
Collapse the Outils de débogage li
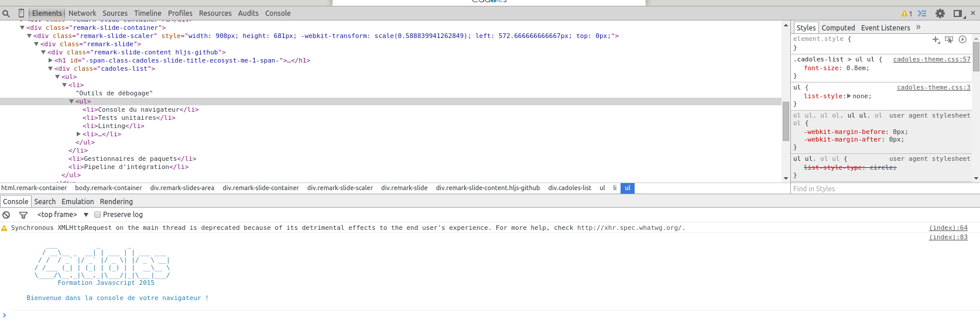[64, 85]
